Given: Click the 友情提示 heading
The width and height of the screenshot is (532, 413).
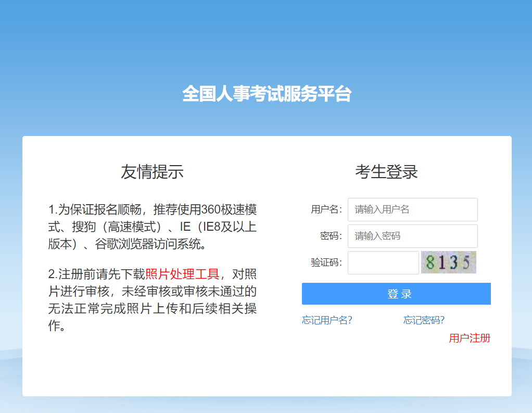Looking at the screenshot, I should [x=152, y=172].
